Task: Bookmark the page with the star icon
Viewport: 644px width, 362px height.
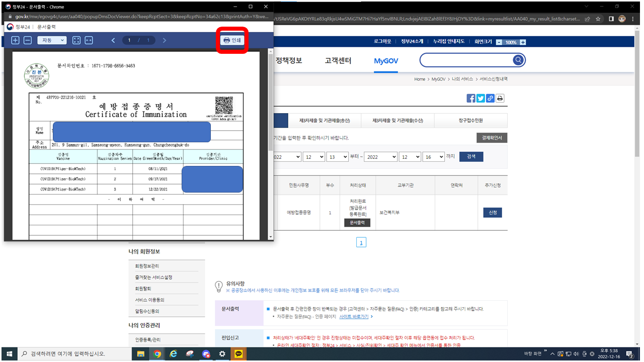Action: (x=598, y=19)
